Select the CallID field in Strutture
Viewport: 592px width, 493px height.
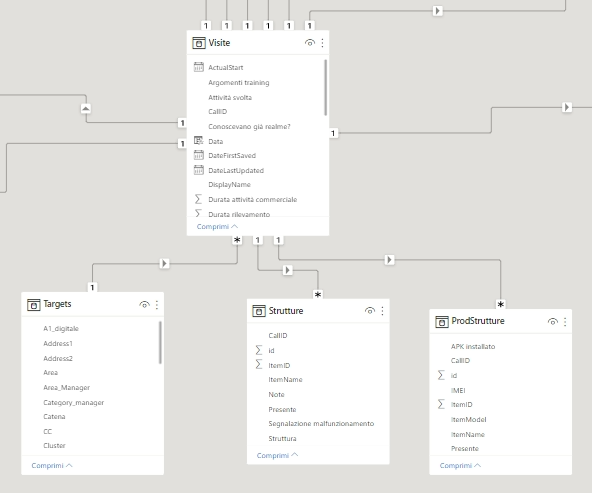[x=278, y=335]
